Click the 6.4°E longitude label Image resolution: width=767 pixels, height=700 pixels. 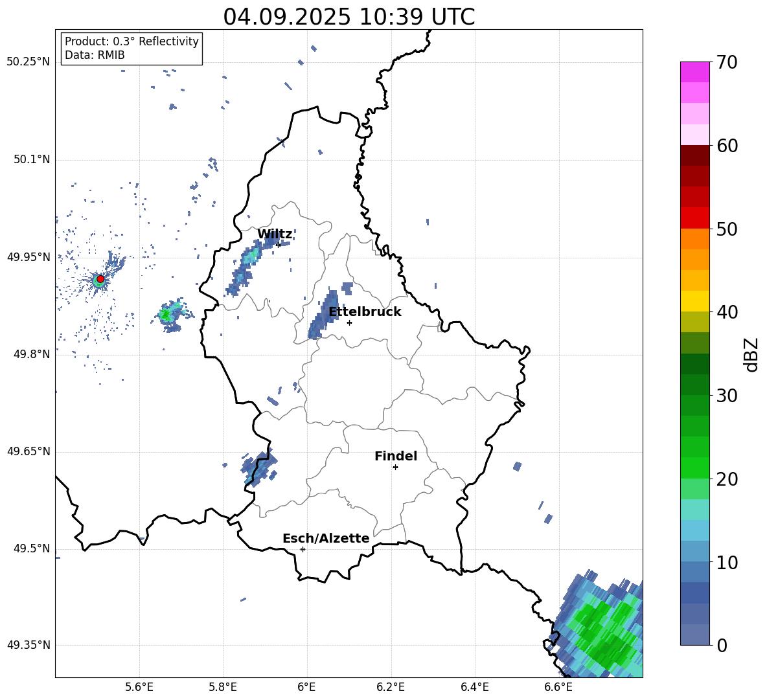coord(475,687)
